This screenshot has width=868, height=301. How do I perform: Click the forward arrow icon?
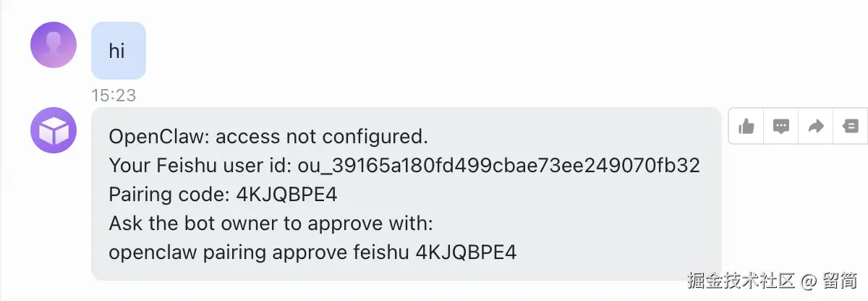click(815, 127)
